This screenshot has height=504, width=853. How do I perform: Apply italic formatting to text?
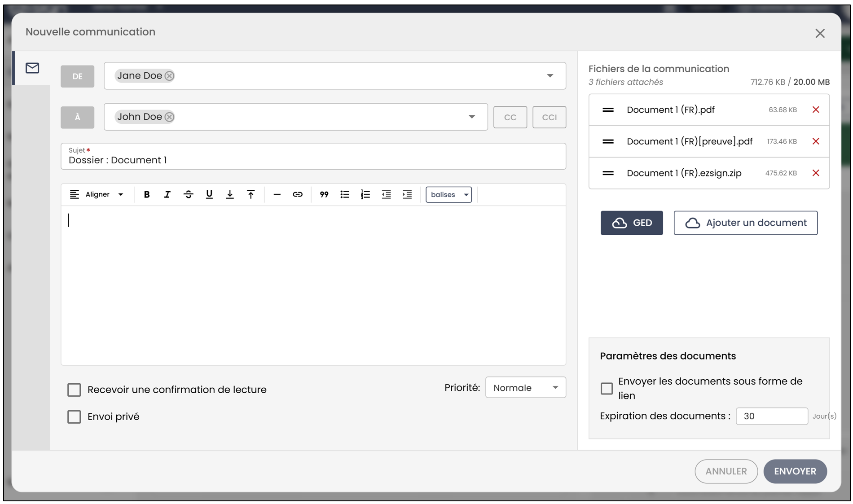click(167, 194)
